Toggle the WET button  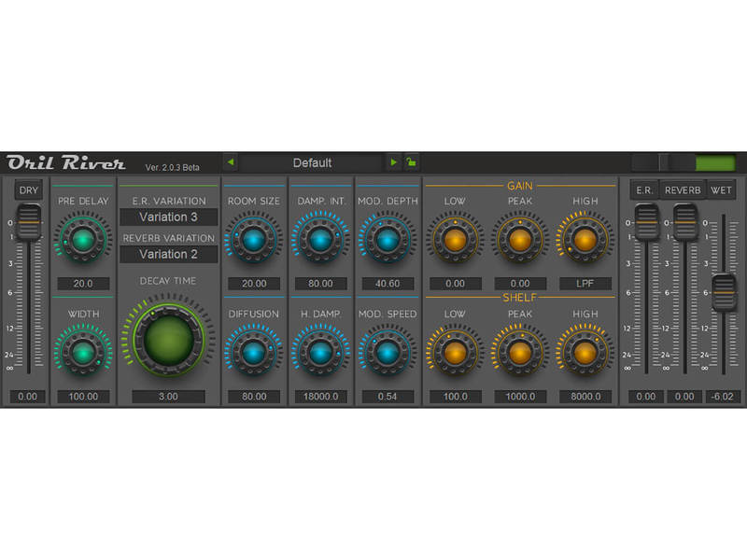(721, 190)
